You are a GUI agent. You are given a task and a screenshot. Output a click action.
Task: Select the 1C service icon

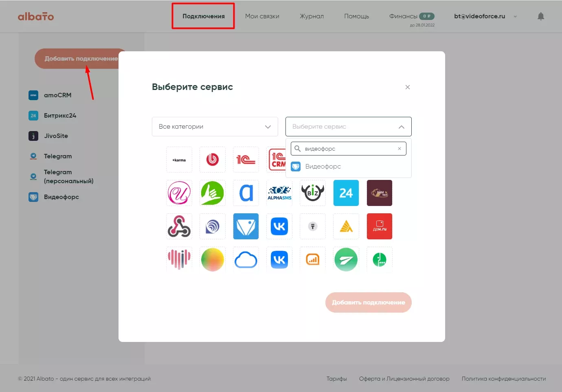point(246,160)
